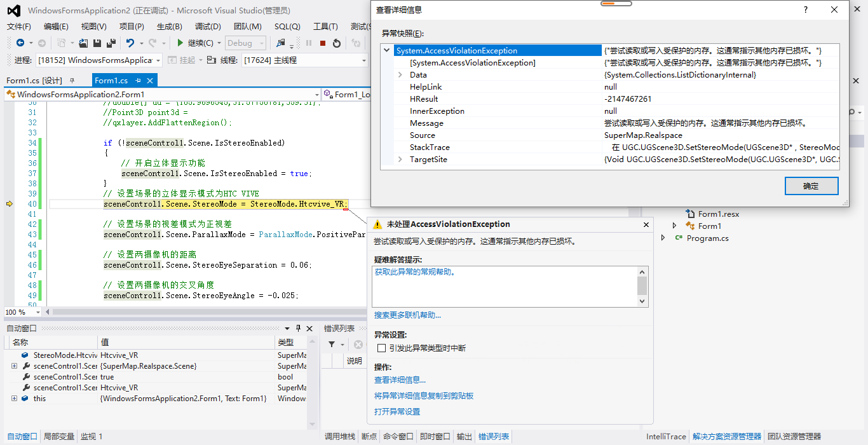
Task: Select Form1.resx in solution explorer
Action: pos(719,214)
